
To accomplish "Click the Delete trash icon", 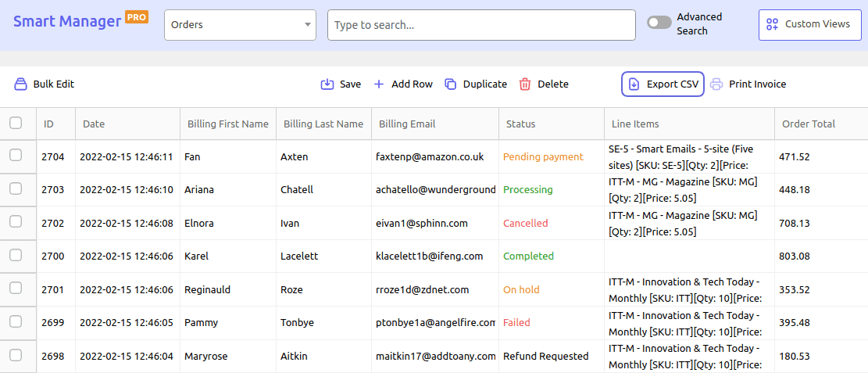I will pyautogui.click(x=525, y=84).
